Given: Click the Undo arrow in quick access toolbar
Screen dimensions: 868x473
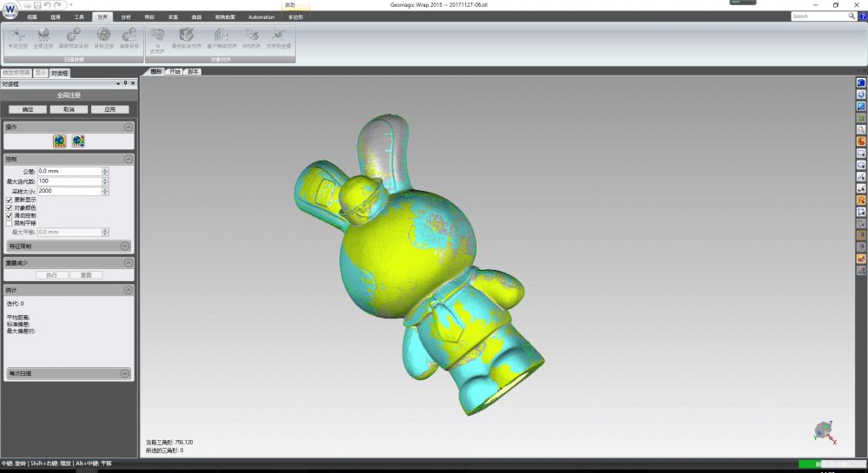Looking at the screenshot, I should click(47, 5).
